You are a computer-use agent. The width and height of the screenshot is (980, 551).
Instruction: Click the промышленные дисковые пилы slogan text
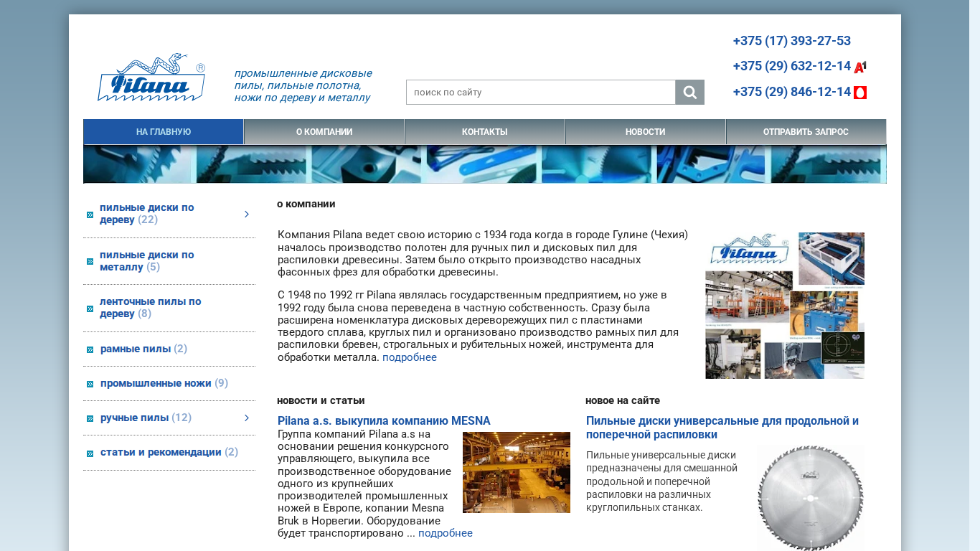click(303, 85)
